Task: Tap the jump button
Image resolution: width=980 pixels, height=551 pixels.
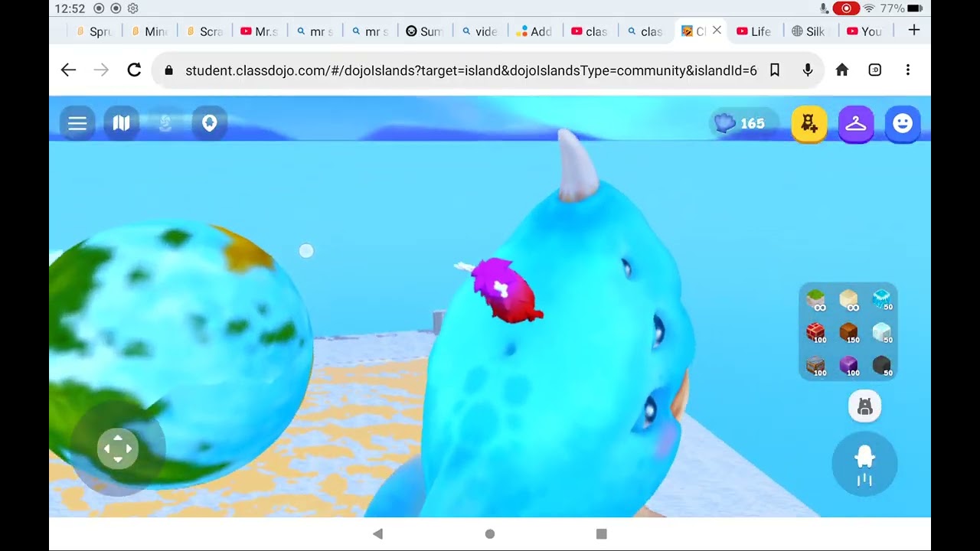Action: [864, 465]
